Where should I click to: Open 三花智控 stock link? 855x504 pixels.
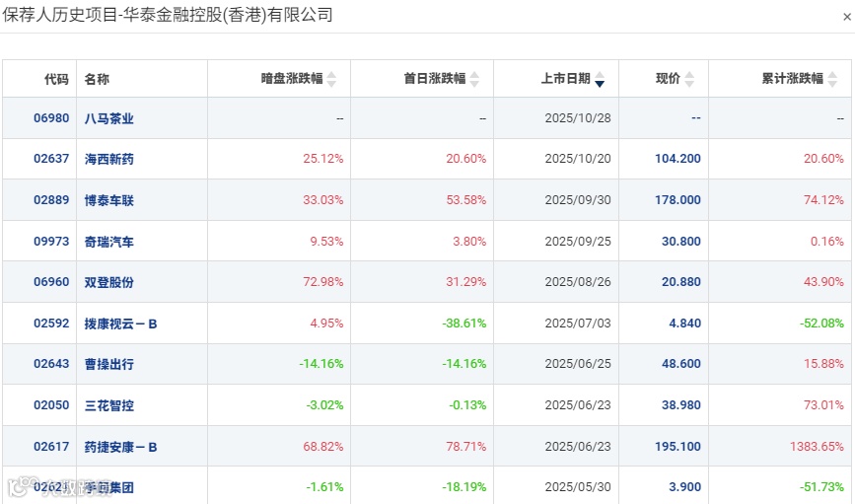coord(109,405)
